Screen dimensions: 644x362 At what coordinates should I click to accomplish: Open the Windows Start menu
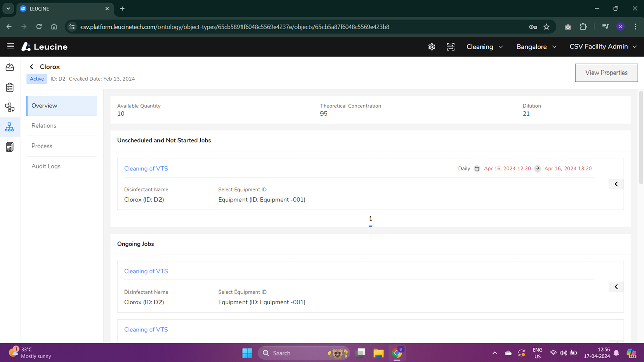pos(247,353)
